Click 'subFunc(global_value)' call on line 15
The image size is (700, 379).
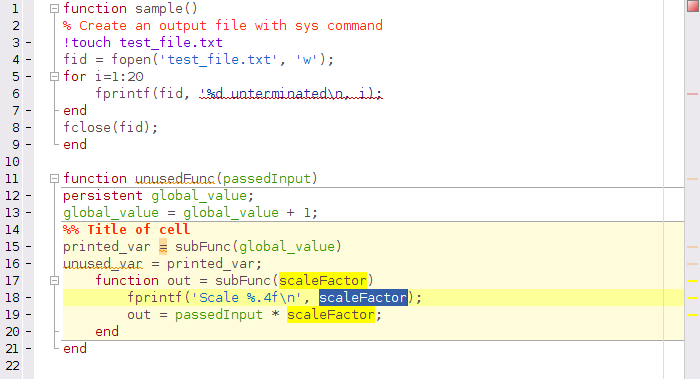(x=258, y=246)
